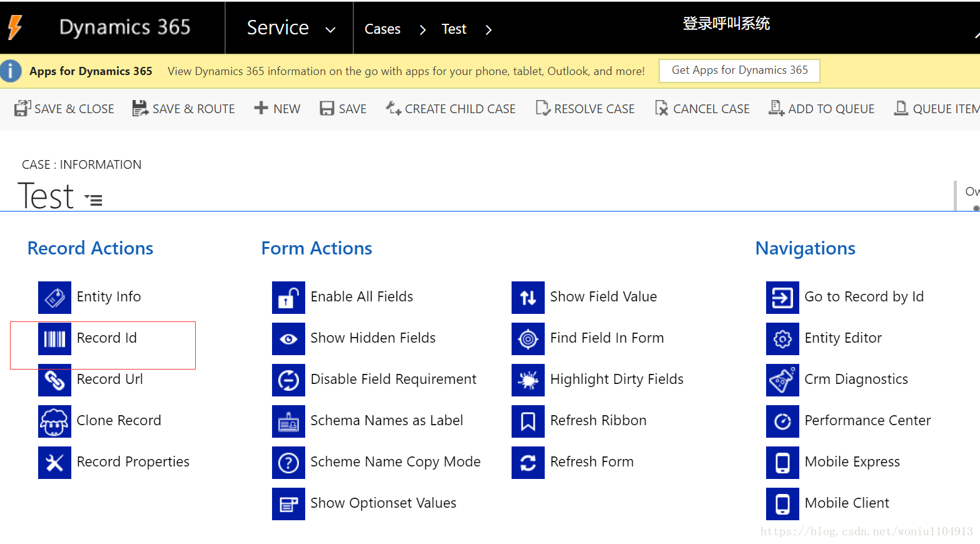Viewport: 980px width, 544px height.
Task: Expand the Service area dropdown chevron
Action: (x=331, y=29)
